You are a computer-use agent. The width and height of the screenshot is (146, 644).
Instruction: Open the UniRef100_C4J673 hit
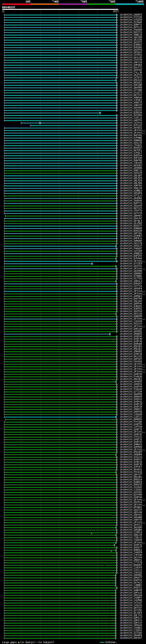point(131,93)
